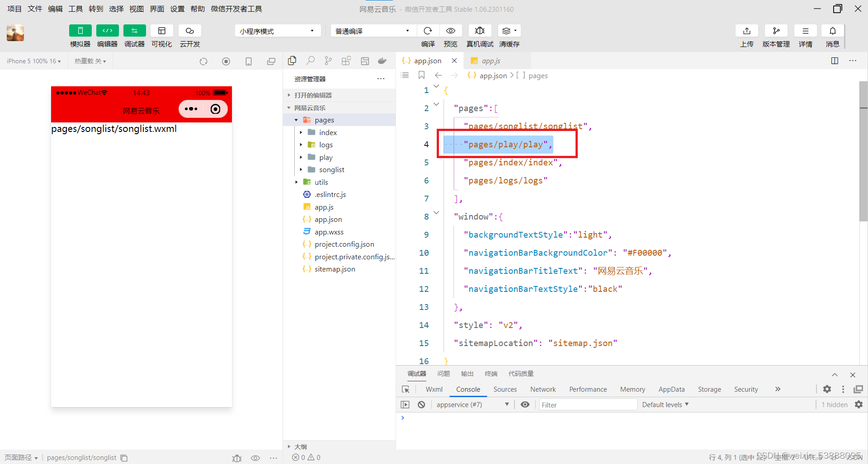This screenshot has width=868, height=464.
Task: Toggle live expression eye in console
Action: [525, 404]
